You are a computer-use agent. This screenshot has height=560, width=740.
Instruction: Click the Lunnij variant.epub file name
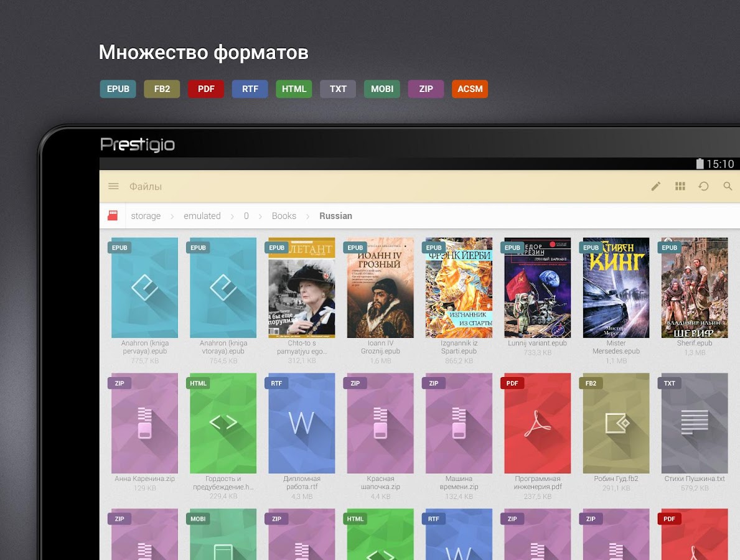point(538,343)
